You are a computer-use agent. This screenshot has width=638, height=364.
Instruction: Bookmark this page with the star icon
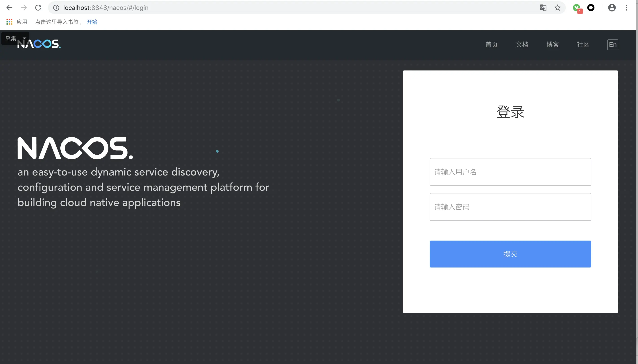click(557, 8)
